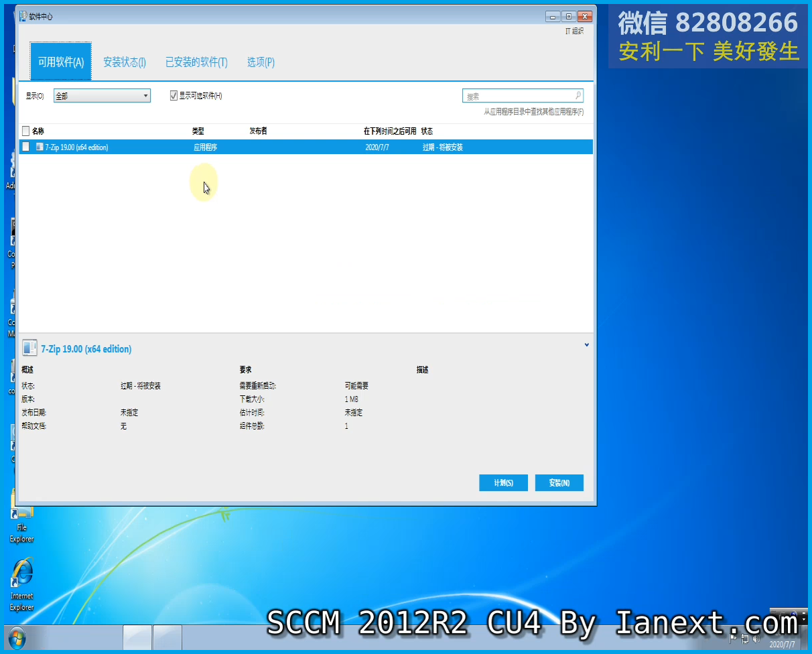Tick the checkbox for 7-Zip 19.00 row
This screenshot has height=654, width=812.
coord(26,147)
